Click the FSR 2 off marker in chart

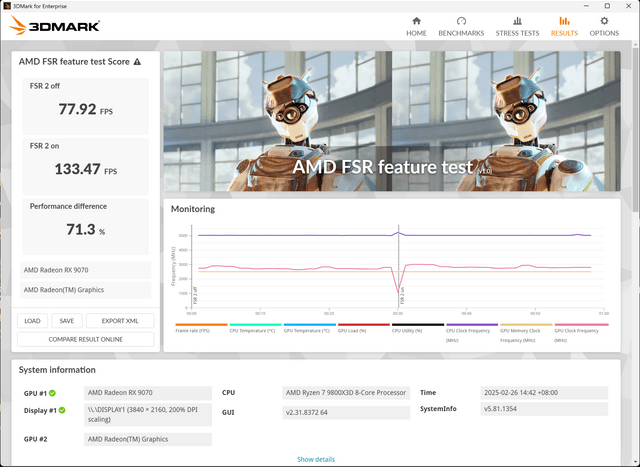tap(195, 295)
